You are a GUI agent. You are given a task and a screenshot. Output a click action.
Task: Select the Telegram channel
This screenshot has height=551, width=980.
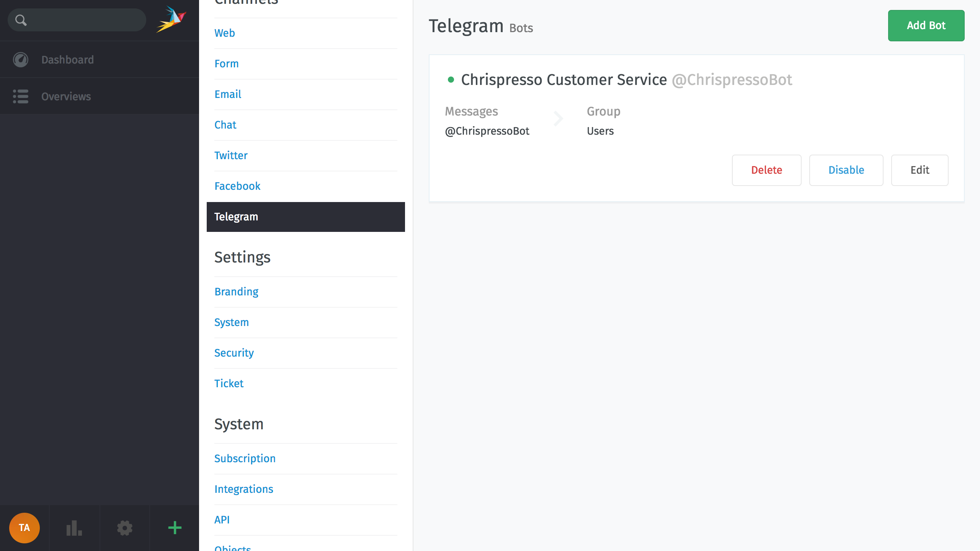[x=236, y=217]
